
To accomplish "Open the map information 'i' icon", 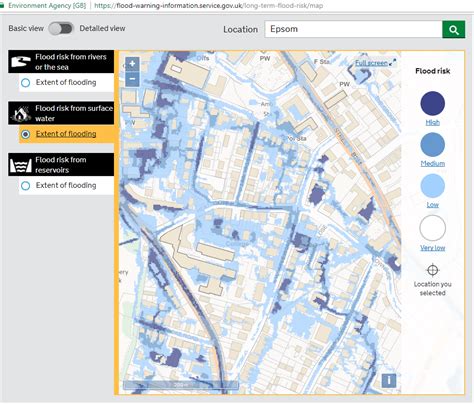I will [x=389, y=380].
